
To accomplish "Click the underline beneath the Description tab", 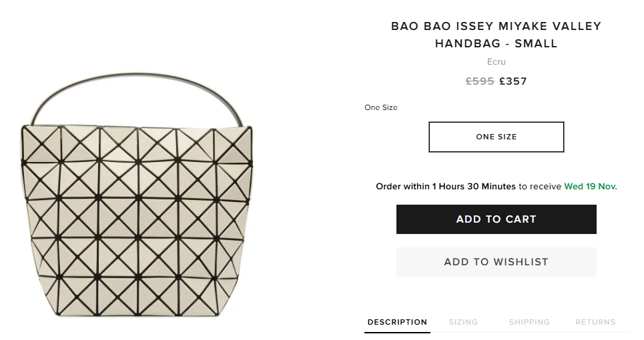I will pos(397,331).
